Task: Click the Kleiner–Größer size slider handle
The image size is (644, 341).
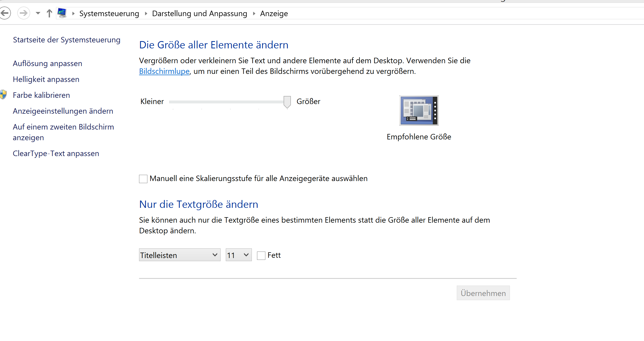Action: tap(287, 102)
